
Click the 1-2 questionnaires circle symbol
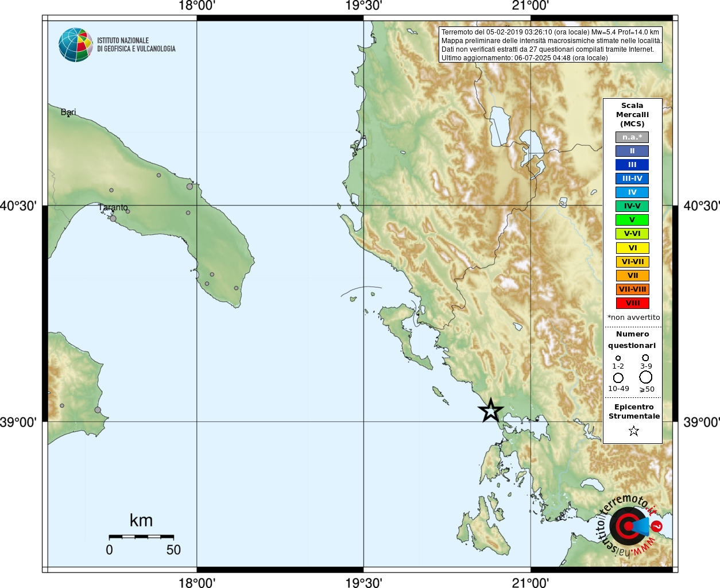click(618, 358)
